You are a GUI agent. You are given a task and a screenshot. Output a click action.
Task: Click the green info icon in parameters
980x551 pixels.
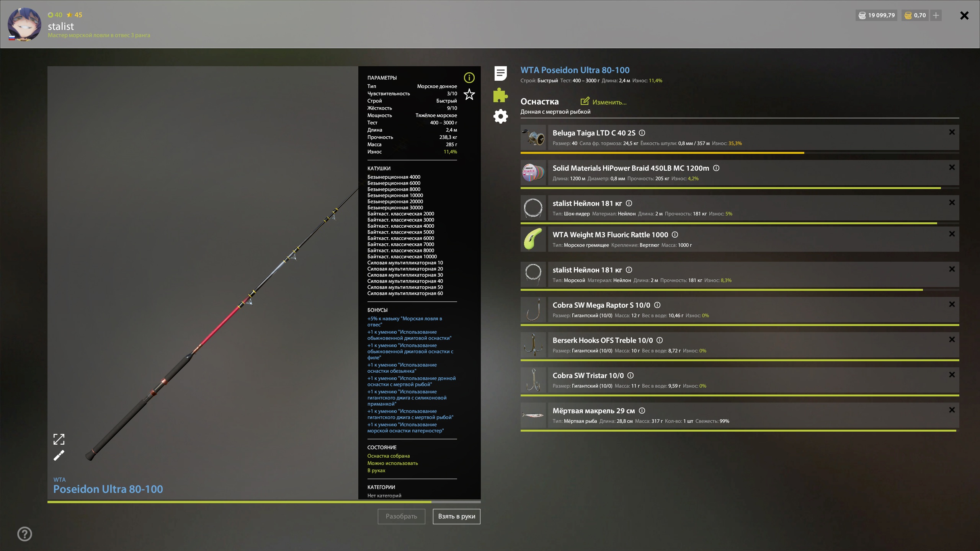469,78
